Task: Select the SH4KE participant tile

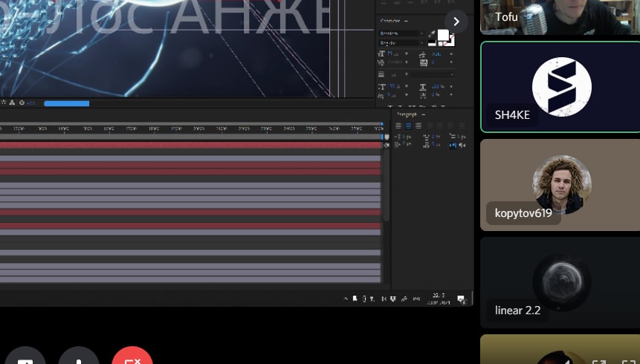Action: [560, 87]
